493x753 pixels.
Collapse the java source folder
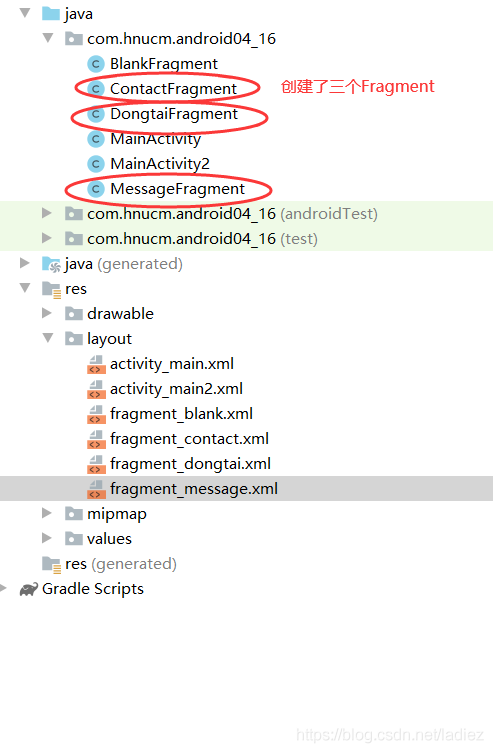[x=25, y=13]
